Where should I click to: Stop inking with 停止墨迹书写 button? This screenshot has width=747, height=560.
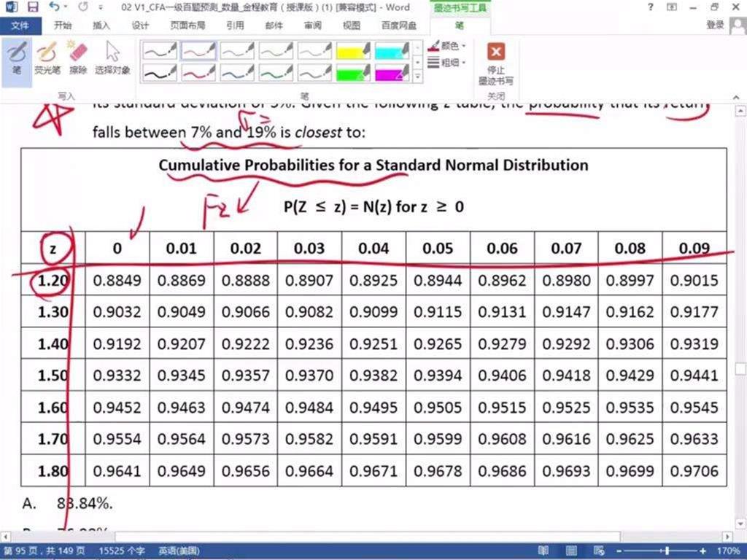pyautogui.click(x=496, y=64)
